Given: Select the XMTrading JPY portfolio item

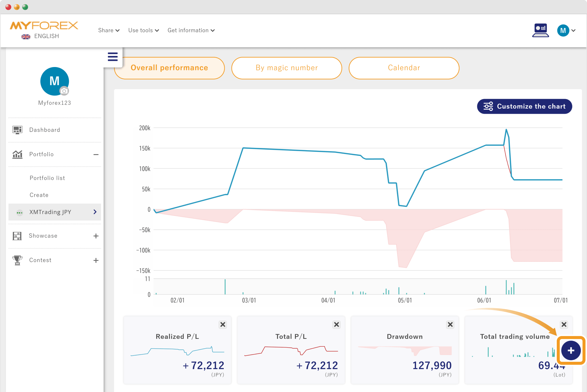Looking at the screenshot, I should pos(55,212).
